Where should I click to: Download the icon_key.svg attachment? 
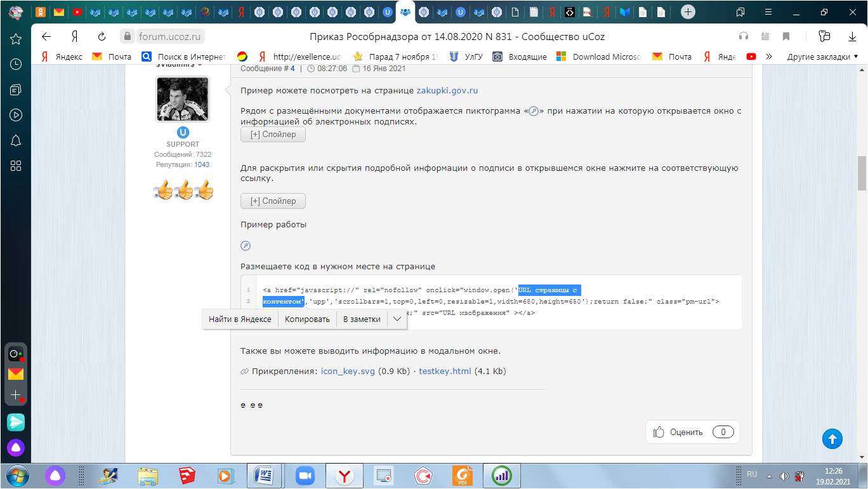tap(348, 372)
